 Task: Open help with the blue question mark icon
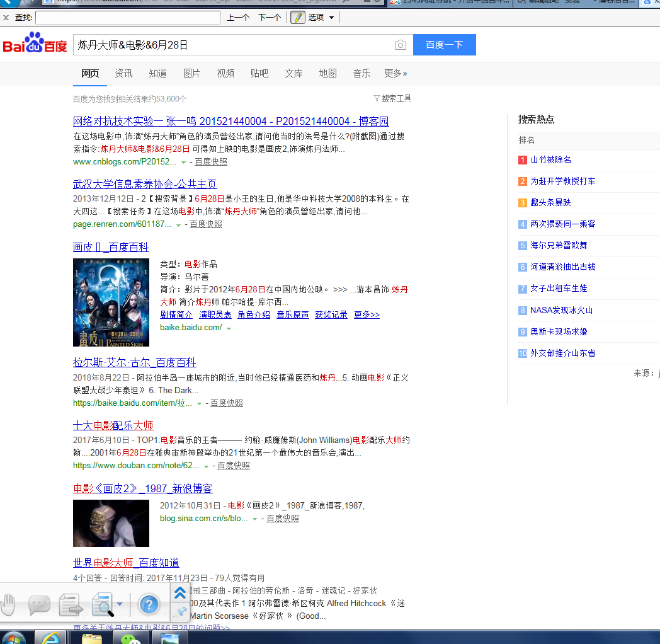[x=149, y=605]
